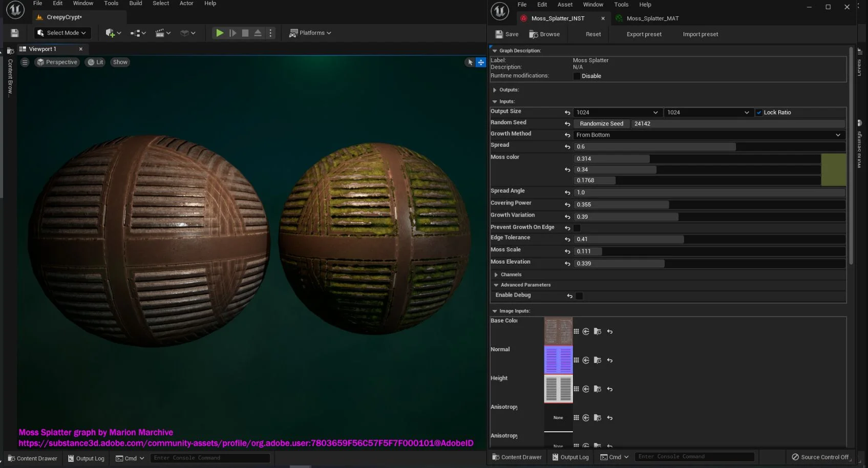Open the Platforms dropdown
The width and height of the screenshot is (868, 468).
(x=310, y=33)
